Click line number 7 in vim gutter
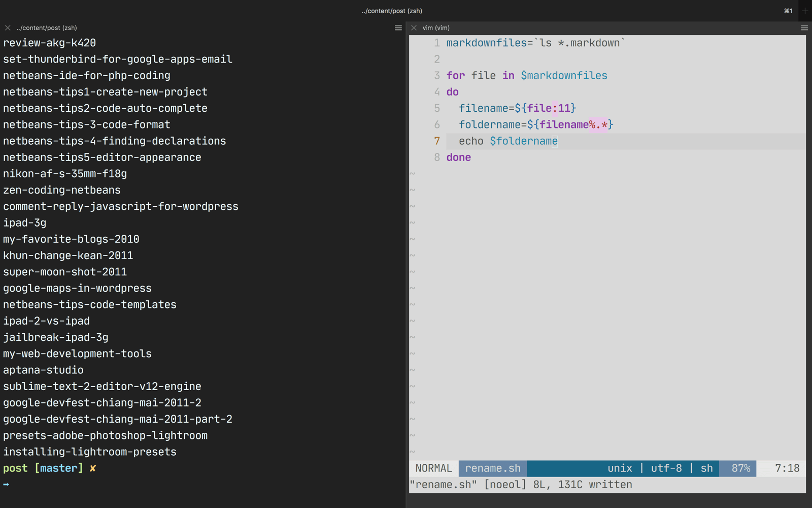 pos(437,141)
